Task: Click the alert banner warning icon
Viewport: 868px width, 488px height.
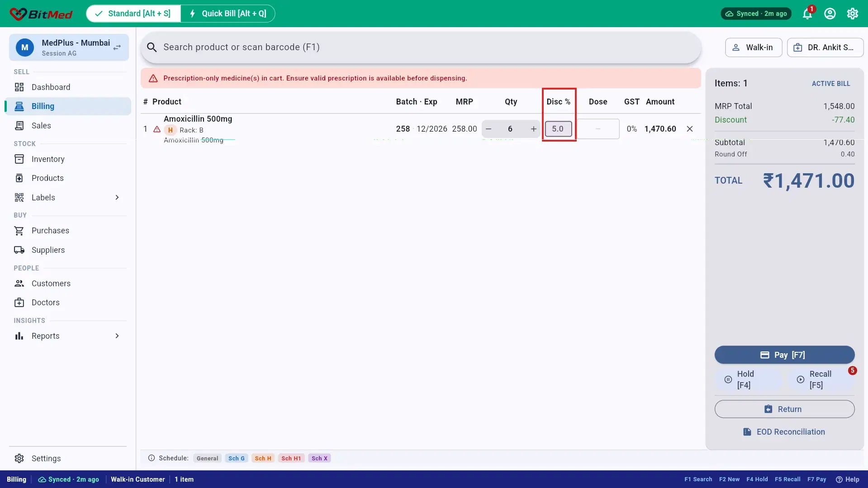Action: [x=153, y=78]
